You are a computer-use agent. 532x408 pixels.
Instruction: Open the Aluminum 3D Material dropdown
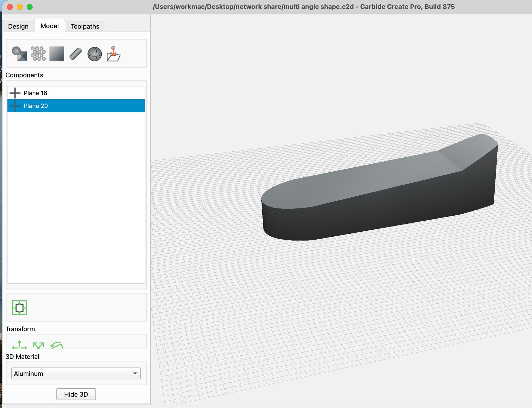[76, 373]
